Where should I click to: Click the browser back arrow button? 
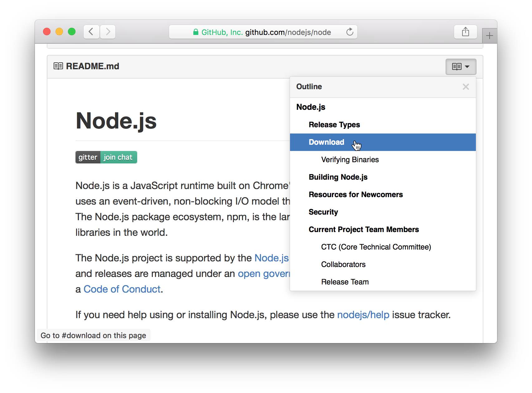(x=91, y=32)
